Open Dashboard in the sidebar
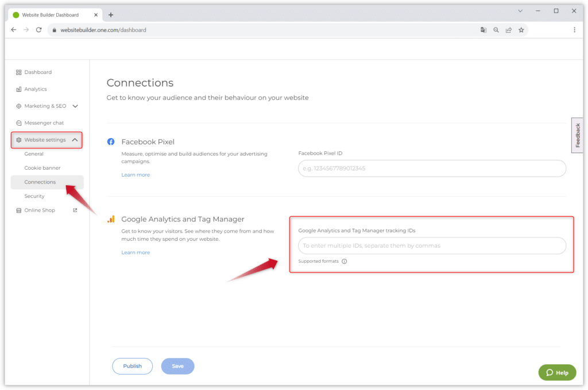This screenshot has height=390, width=588. 38,72
